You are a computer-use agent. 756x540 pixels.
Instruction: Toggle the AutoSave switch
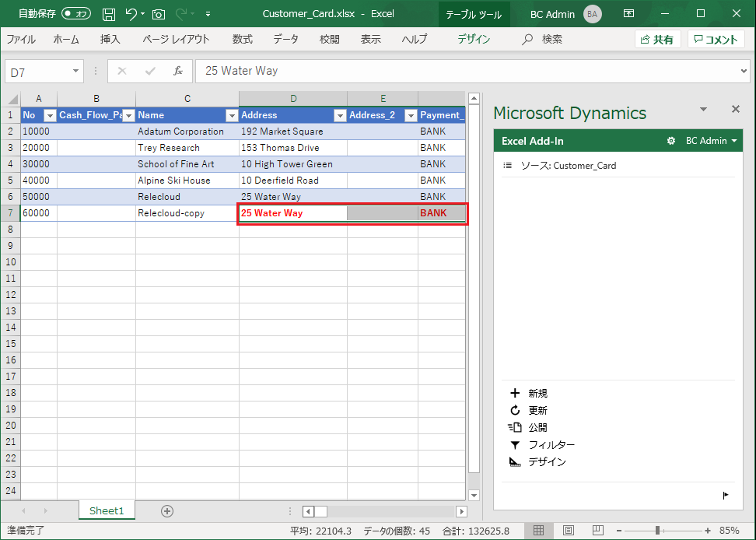pyautogui.click(x=76, y=14)
